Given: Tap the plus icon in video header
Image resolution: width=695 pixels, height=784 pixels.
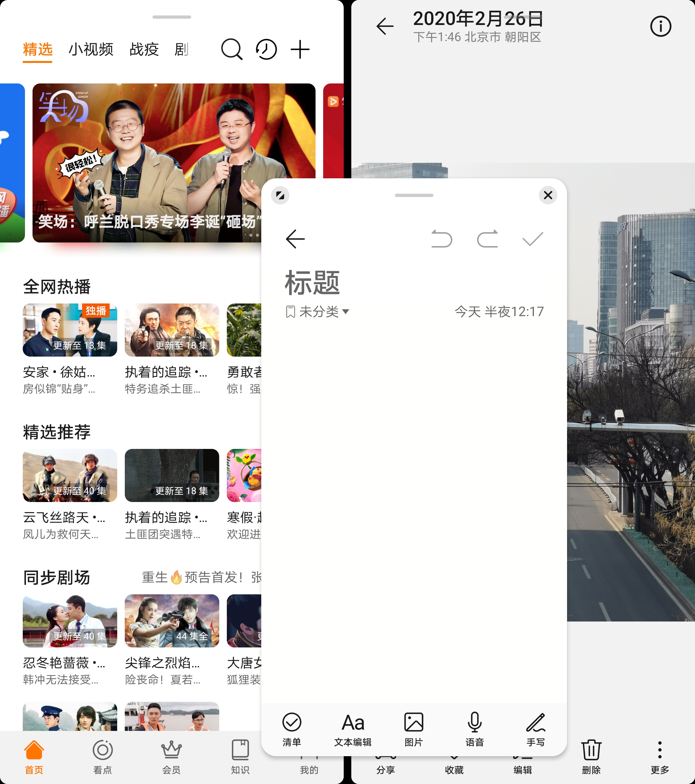Looking at the screenshot, I should click(300, 49).
